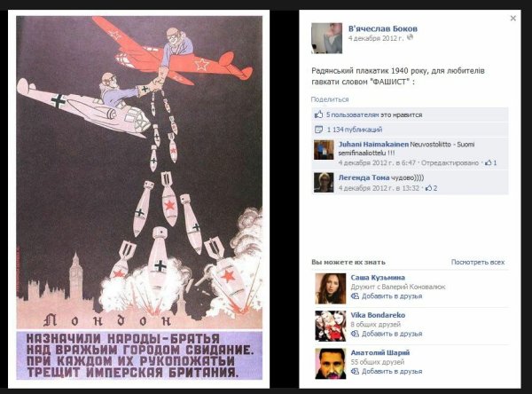Viewport: 532px width, 394px height.
Task: Like Легенда Тона's comment via thumbs-up icon
Action: click(428, 188)
